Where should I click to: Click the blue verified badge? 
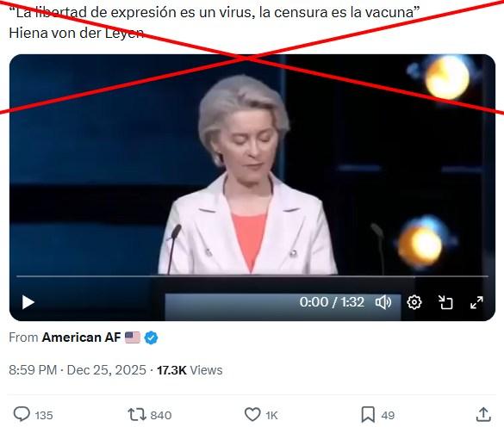click(151, 338)
